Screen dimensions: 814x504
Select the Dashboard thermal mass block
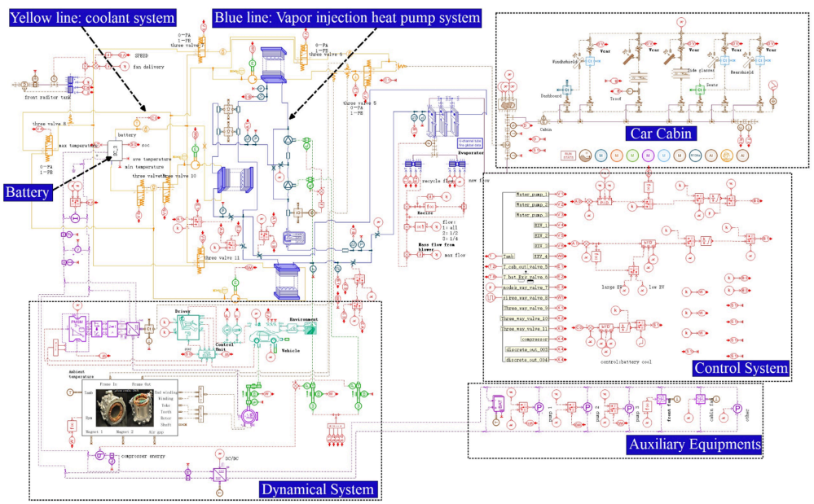pos(567,90)
